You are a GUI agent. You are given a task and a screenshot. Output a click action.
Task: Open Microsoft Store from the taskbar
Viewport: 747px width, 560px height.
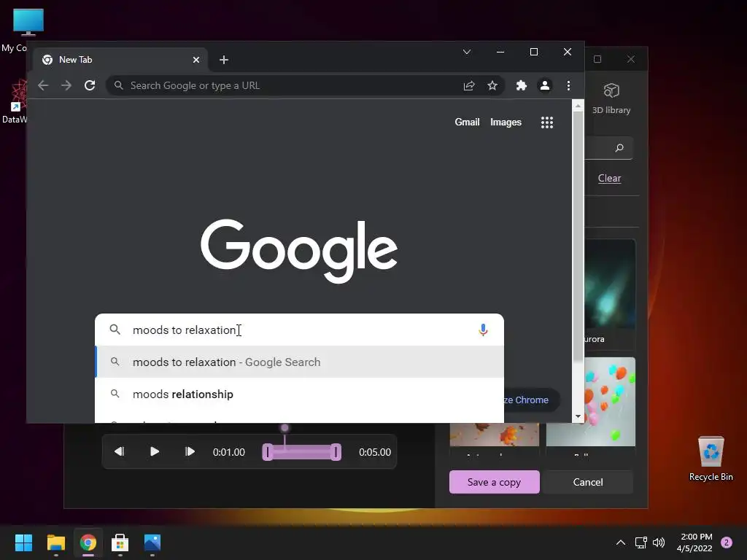pos(120,542)
